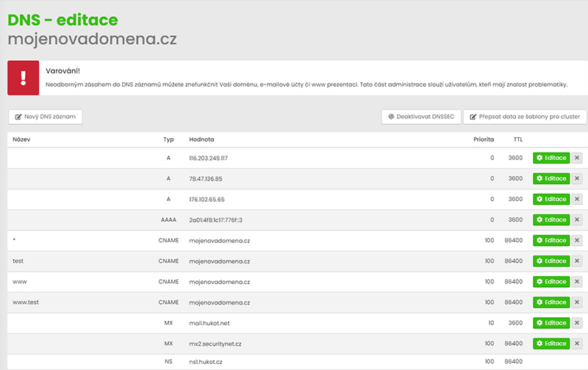Viewport: 588px width, 370px height.
Task: Delete the AAAA record row
Action: tap(577, 220)
